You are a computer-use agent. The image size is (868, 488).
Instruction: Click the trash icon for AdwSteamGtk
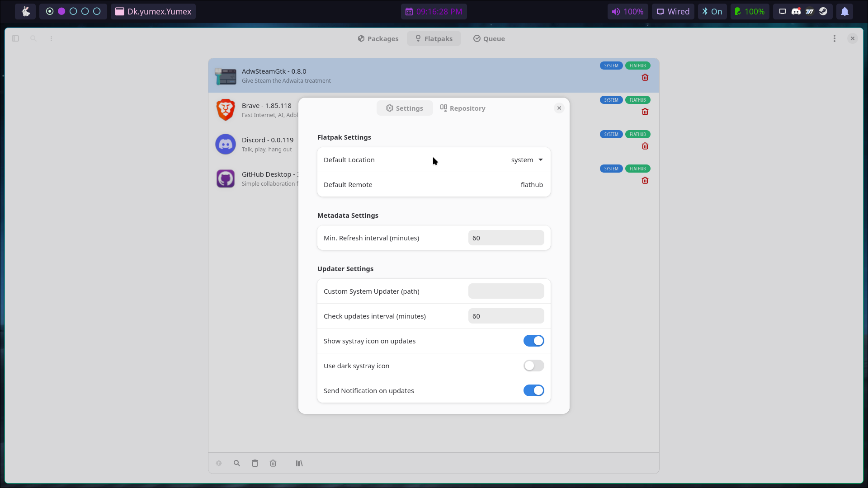click(645, 78)
